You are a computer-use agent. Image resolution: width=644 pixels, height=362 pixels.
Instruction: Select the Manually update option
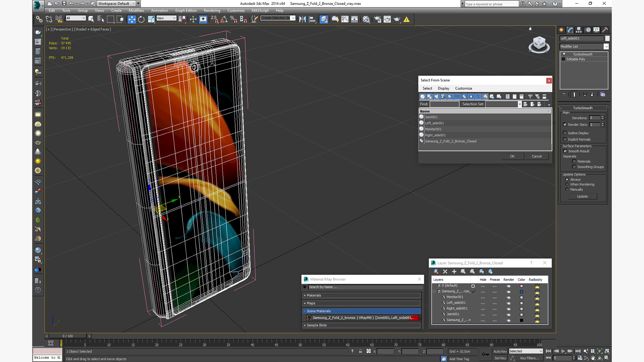(x=567, y=189)
